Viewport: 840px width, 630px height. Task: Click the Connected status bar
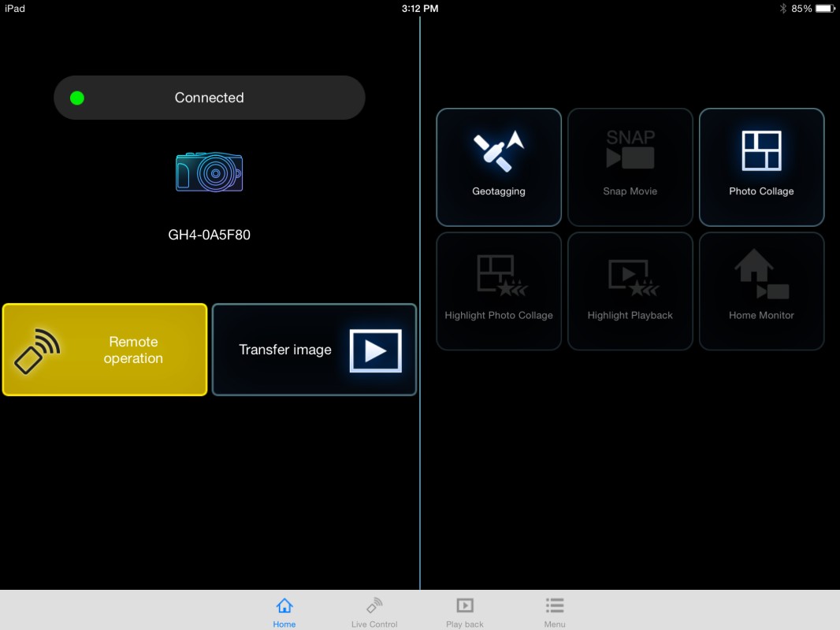click(x=210, y=98)
